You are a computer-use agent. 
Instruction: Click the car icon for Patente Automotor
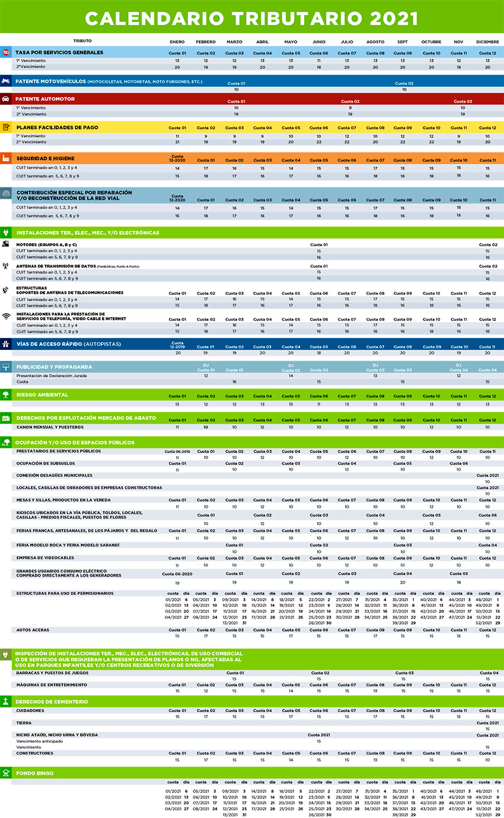point(5,98)
